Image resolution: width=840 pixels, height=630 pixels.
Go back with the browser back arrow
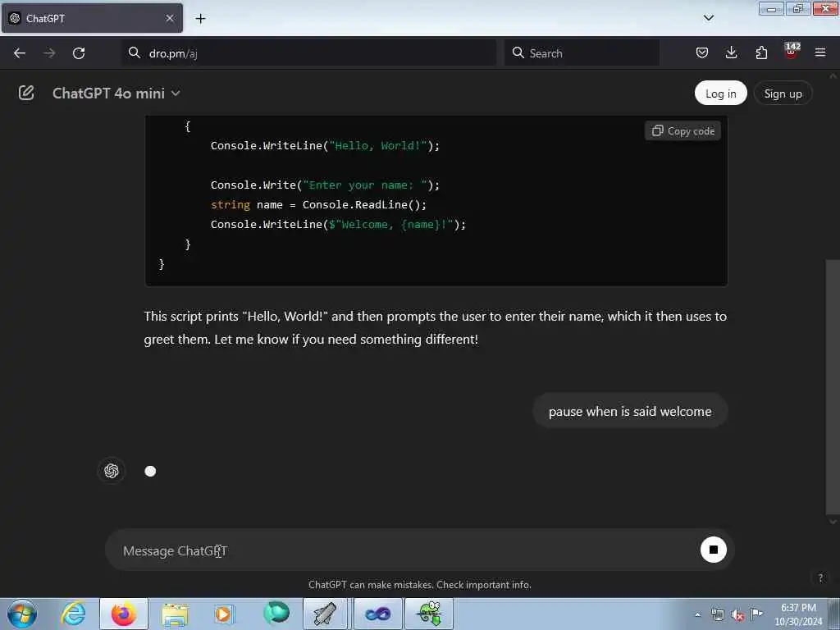point(20,53)
